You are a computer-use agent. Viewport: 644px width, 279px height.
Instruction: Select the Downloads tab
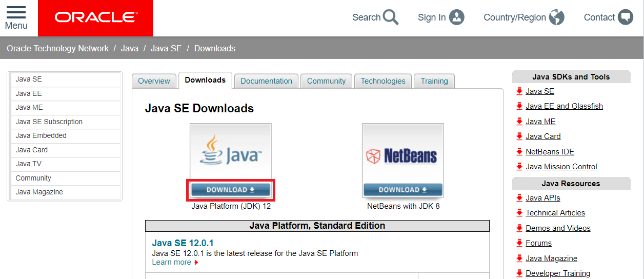(x=205, y=81)
